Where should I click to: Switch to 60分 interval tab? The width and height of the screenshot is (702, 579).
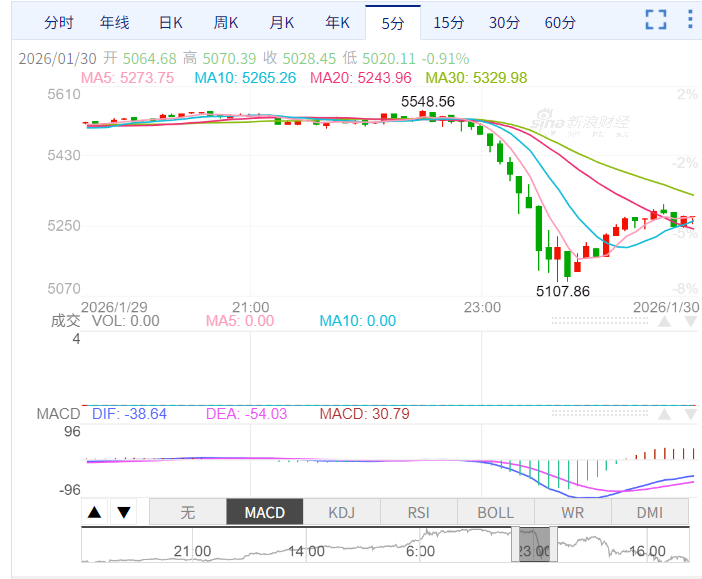tap(560, 22)
